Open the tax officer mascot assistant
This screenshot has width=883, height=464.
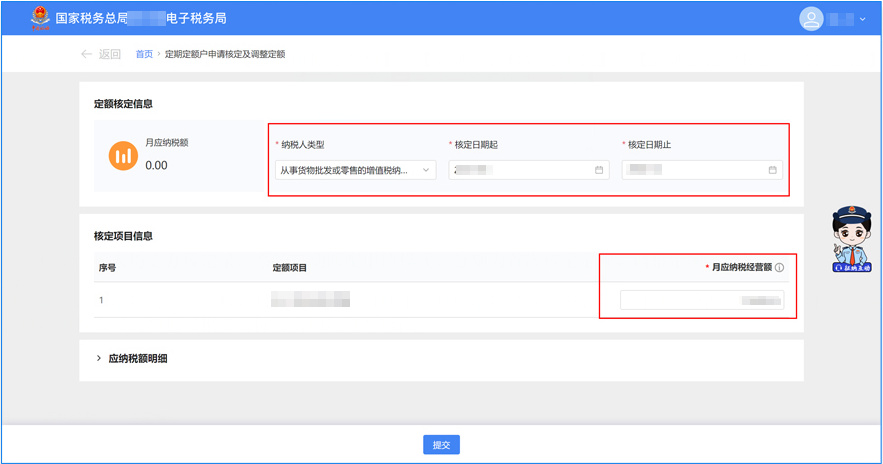point(852,238)
